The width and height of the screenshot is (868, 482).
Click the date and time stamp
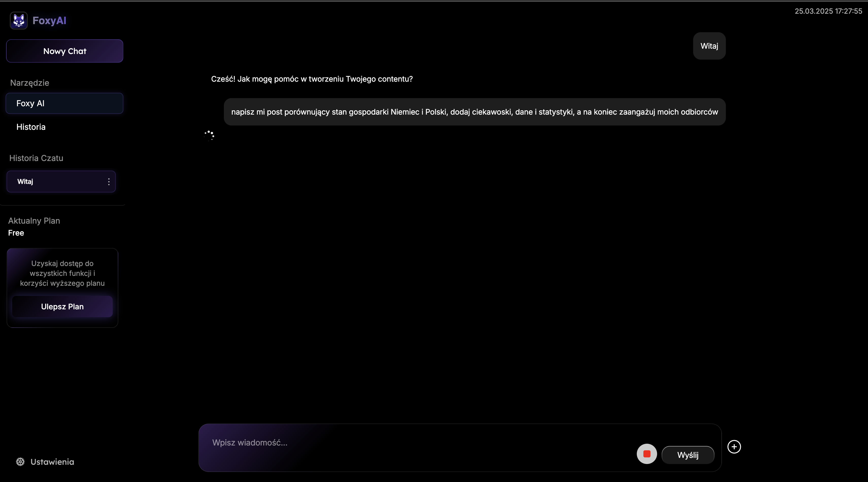(x=828, y=11)
